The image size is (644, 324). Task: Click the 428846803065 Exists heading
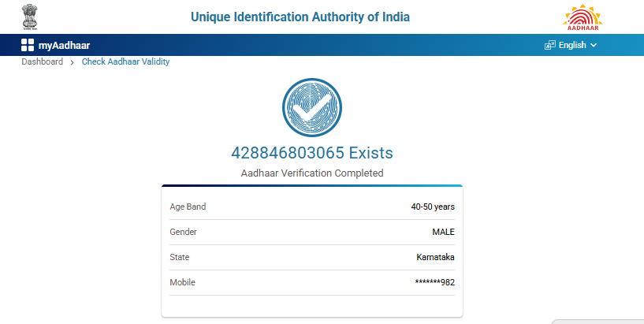[x=311, y=153]
